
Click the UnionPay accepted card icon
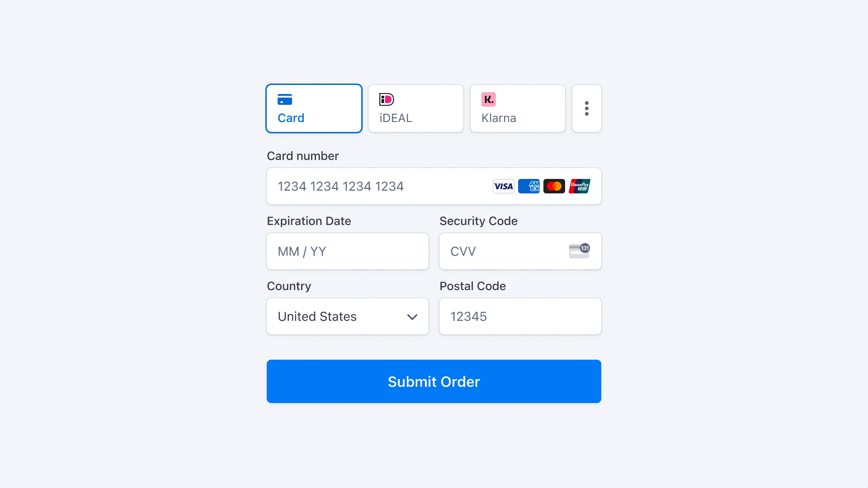click(x=578, y=186)
